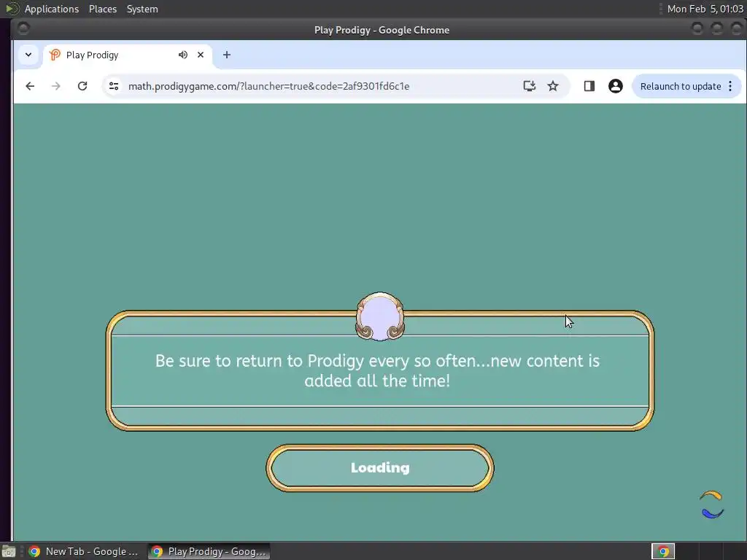747x560 pixels.
Task: Open a new tab with plus button
Action: click(227, 55)
